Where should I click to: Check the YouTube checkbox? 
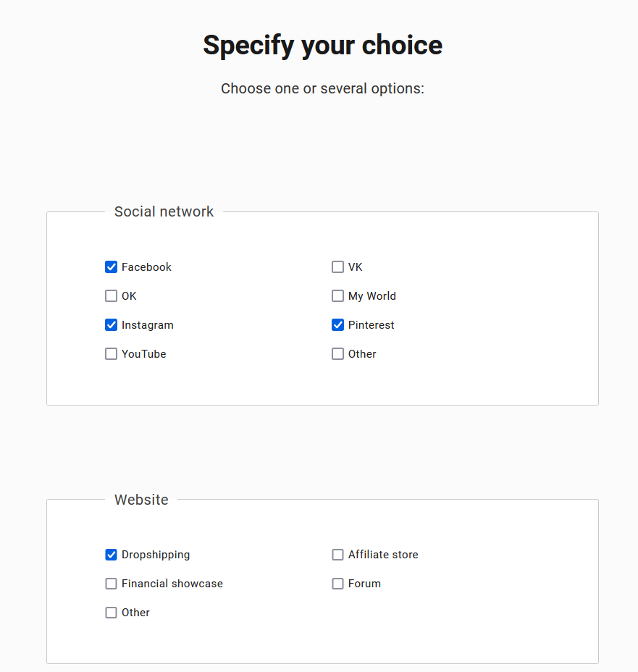click(x=111, y=353)
